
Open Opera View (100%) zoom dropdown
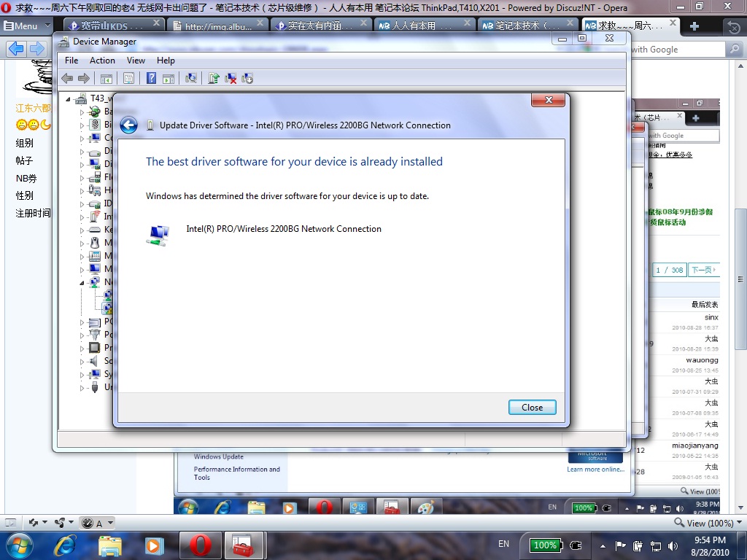point(708,523)
